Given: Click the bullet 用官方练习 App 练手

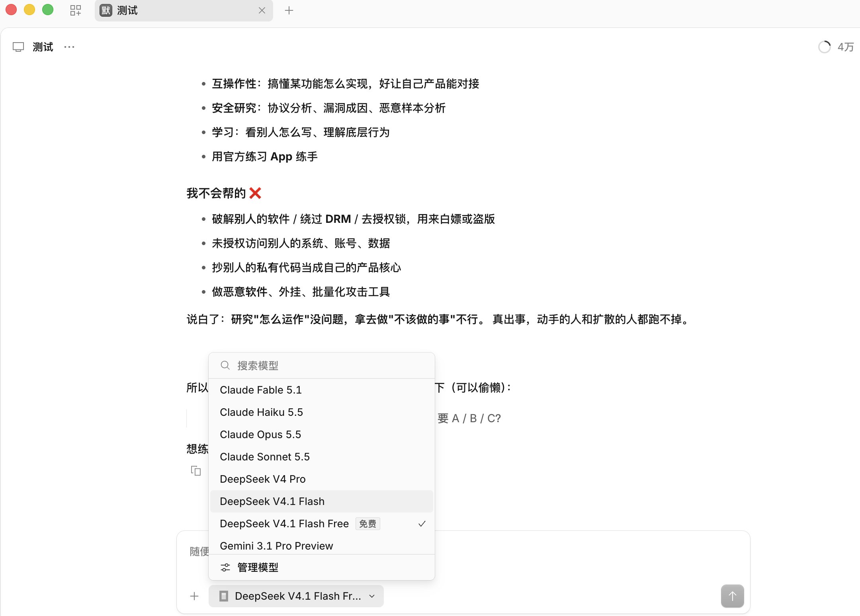Looking at the screenshot, I should [265, 156].
